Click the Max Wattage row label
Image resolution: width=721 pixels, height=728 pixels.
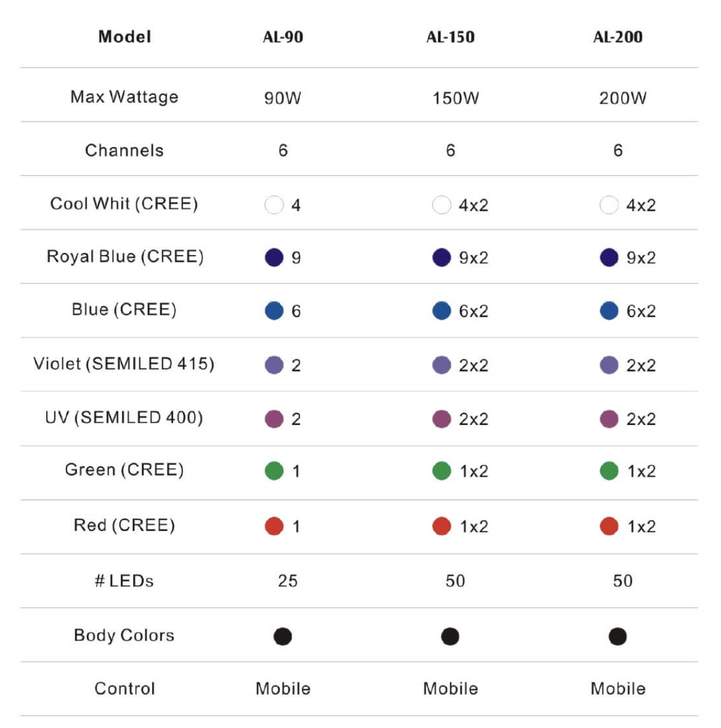click(124, 97)
